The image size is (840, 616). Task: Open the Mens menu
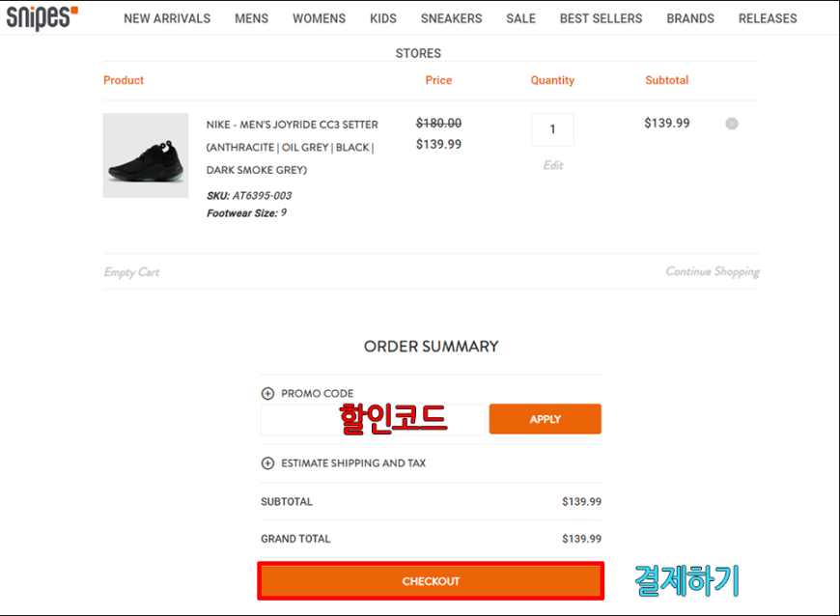click(251, 18)
